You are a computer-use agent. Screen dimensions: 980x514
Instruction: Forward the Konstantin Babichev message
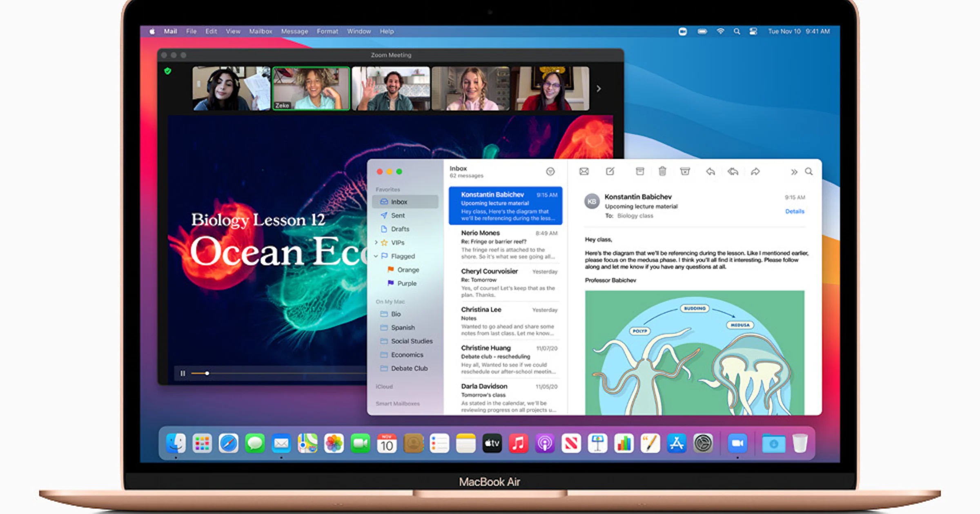[755, 171]
